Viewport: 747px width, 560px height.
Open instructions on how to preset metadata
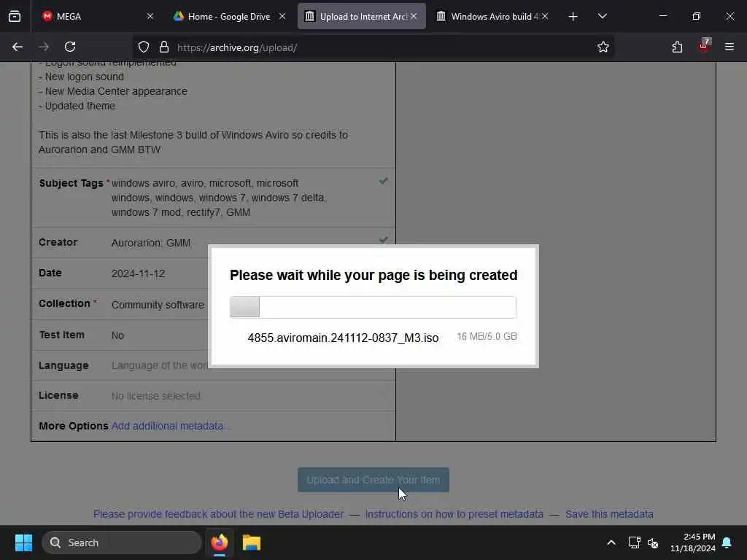click(x=454, y=514)
